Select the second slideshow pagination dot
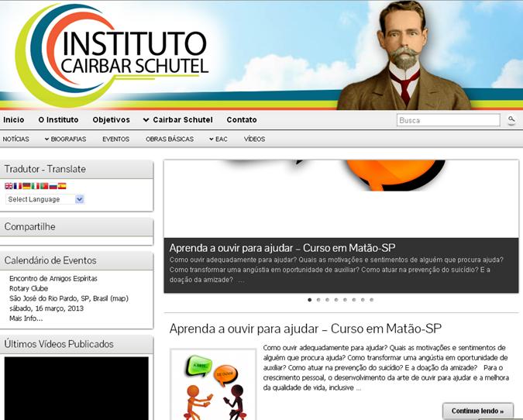523x420 pixels. pyautogui.click(x=318, y=300)
